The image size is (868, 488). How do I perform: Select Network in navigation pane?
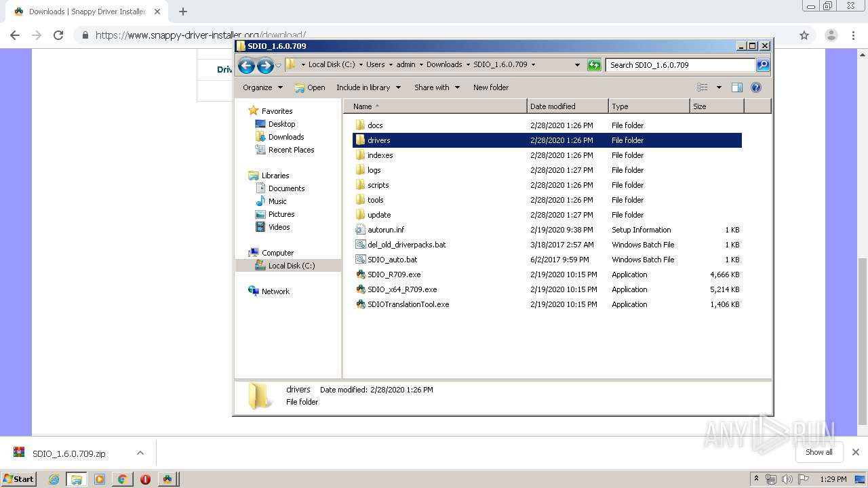269,291
